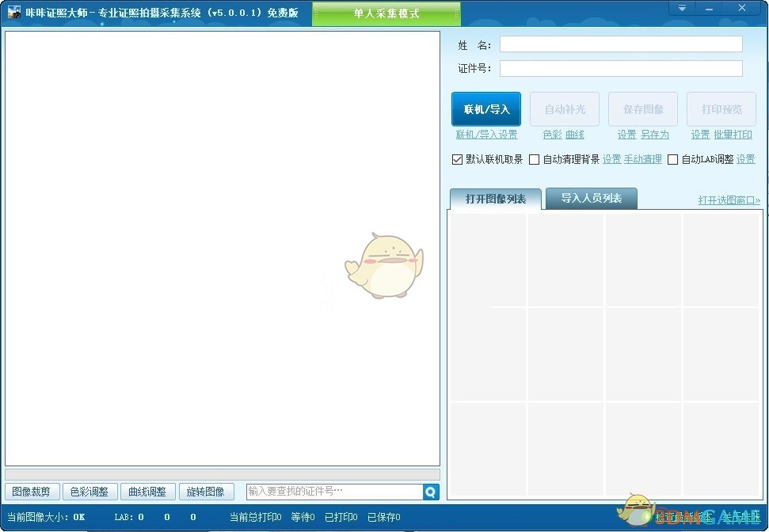The width and height of the screenshot is (769, 532).
Task: Select the 旋转图像 rotate image tool
Action: click(206, 491)
